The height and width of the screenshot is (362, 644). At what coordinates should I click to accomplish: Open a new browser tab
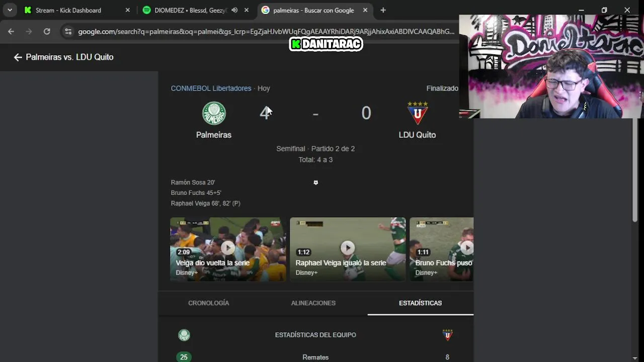[x=383, y=10]
